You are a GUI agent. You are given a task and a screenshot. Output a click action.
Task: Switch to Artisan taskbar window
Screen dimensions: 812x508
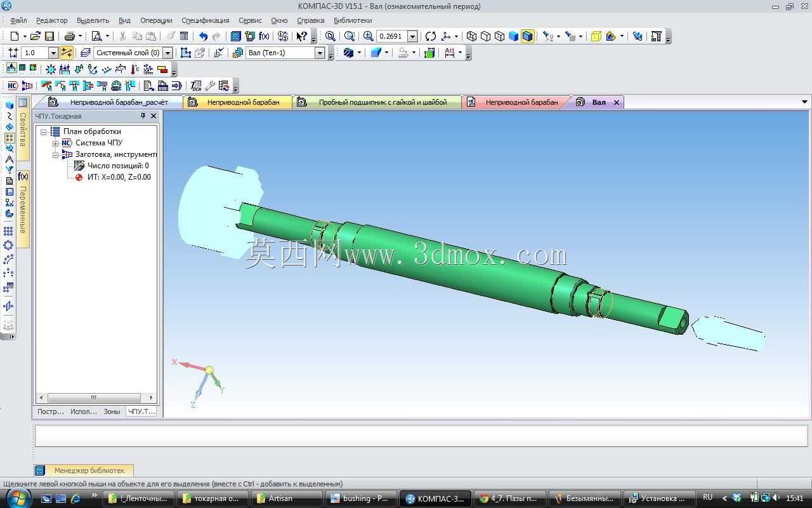287,498
